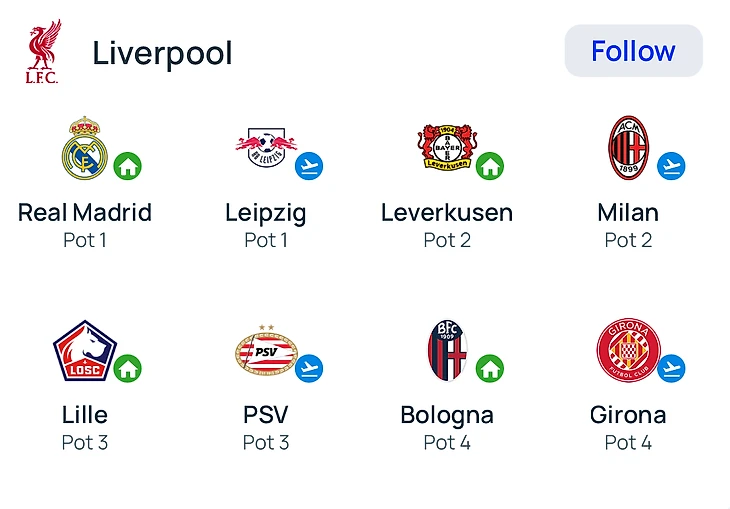Click the Real Madrid club crest
Screen dimensions: 730x509
pyautogui.click(x=84, y=148)
